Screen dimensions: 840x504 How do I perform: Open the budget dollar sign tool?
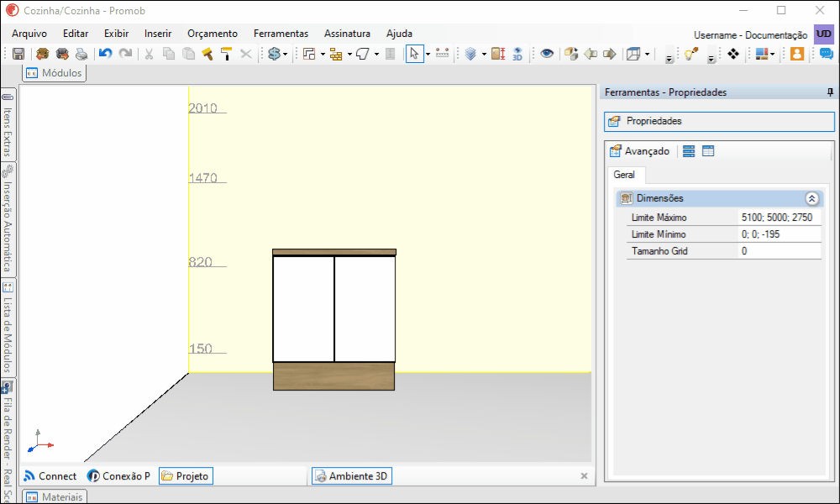[275, 54]
